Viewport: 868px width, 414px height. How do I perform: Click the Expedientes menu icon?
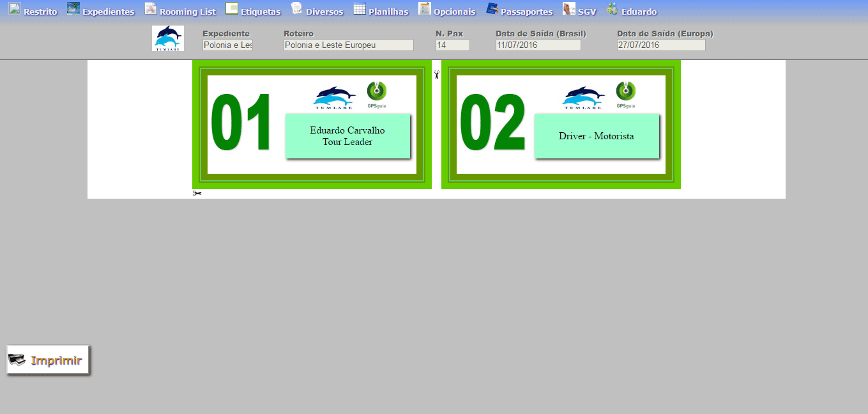pyautogui.click(x=73, y=8)
